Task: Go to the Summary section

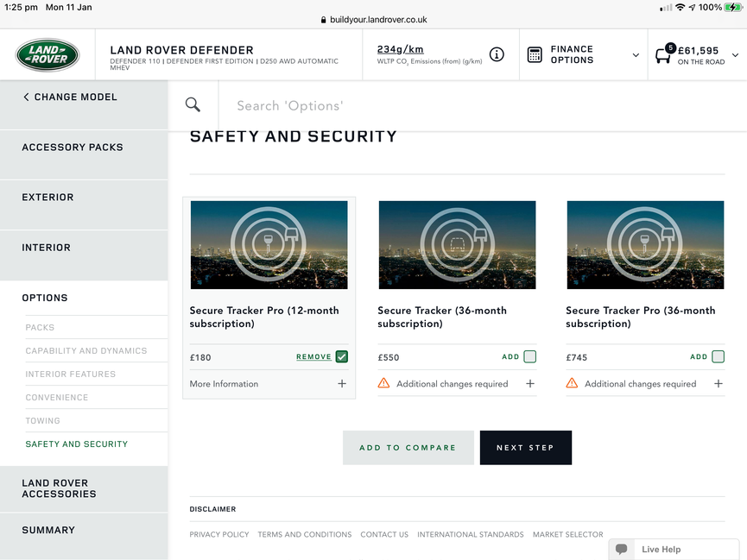Action: click(84, 536)
